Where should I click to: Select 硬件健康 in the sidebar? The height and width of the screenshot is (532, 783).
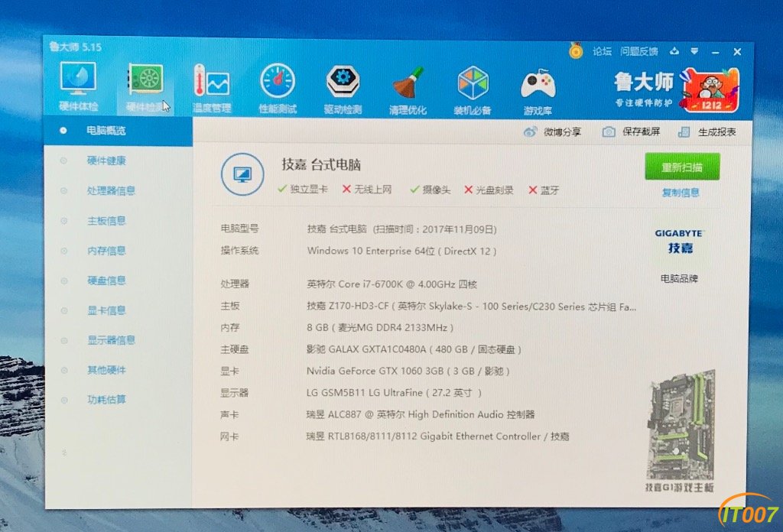(x=106, y=161)
